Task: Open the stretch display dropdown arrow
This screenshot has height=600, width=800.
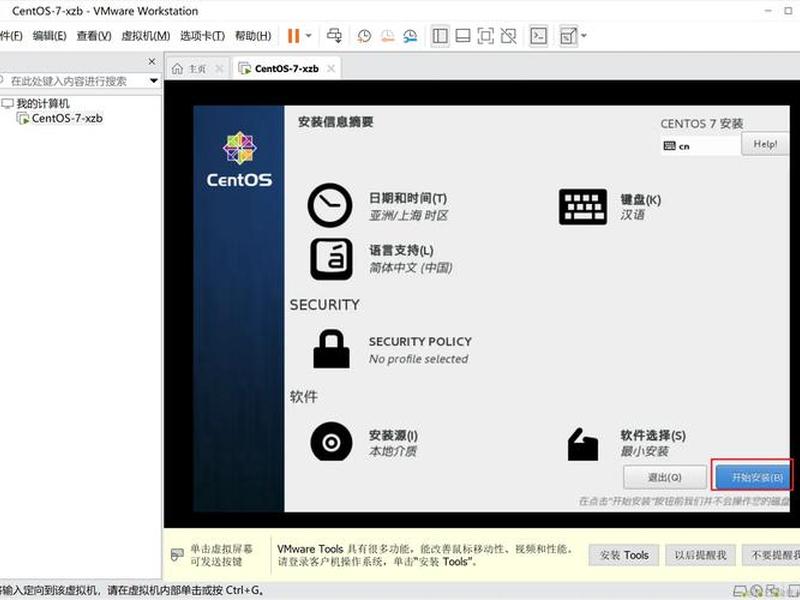Action: coord(584,36)
